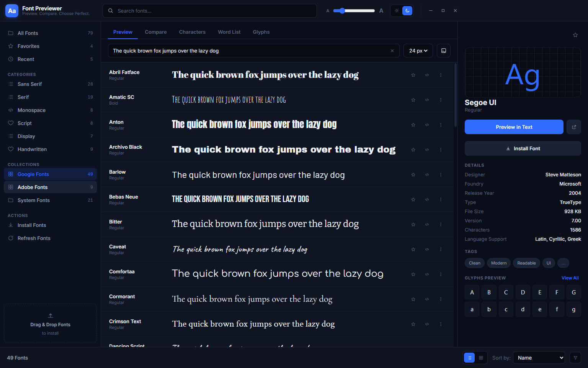The image size is (588, 368).
Task: Open more options menu for Barlow
Action: click(x=441, y=174)
